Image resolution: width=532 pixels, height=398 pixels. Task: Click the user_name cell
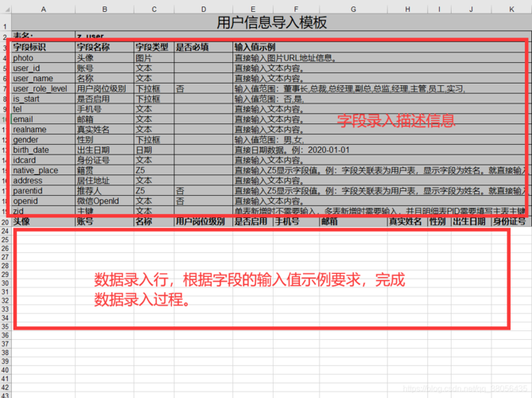(44, 78)
